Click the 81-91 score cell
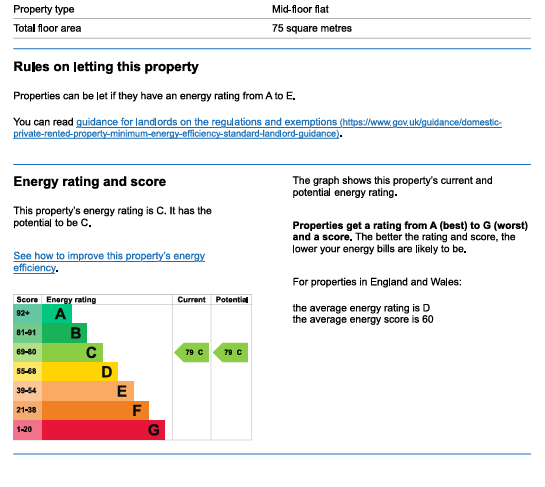 tap(27, 333)
